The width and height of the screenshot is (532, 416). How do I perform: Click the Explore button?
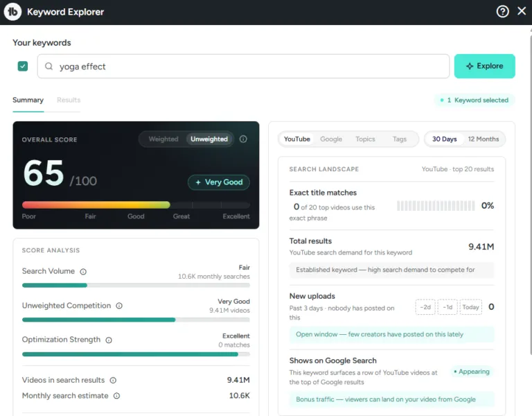click(484, 67)
